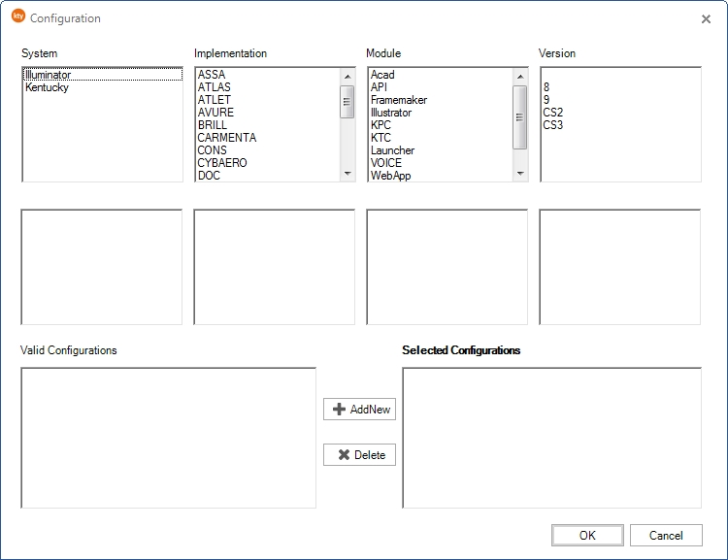Select Framemaker in the Module list
This screenshot has width=728, height=560.
(x=398, y=100)
